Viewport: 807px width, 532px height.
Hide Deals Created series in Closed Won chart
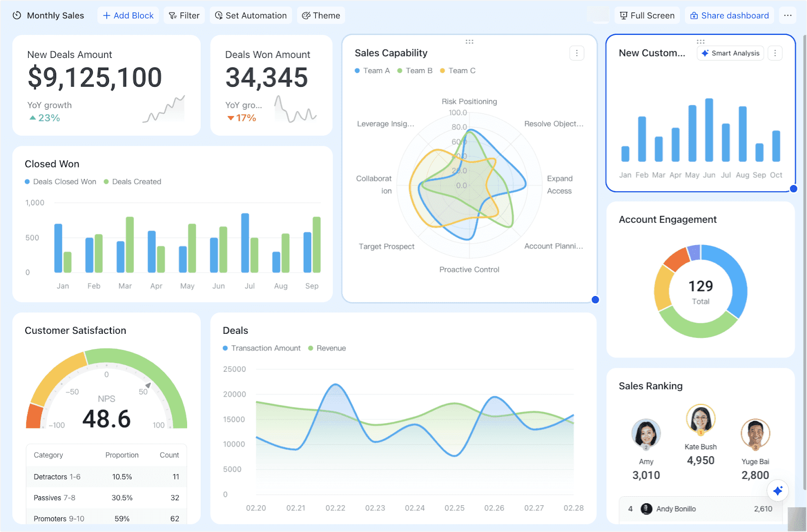tap(133, 182)
